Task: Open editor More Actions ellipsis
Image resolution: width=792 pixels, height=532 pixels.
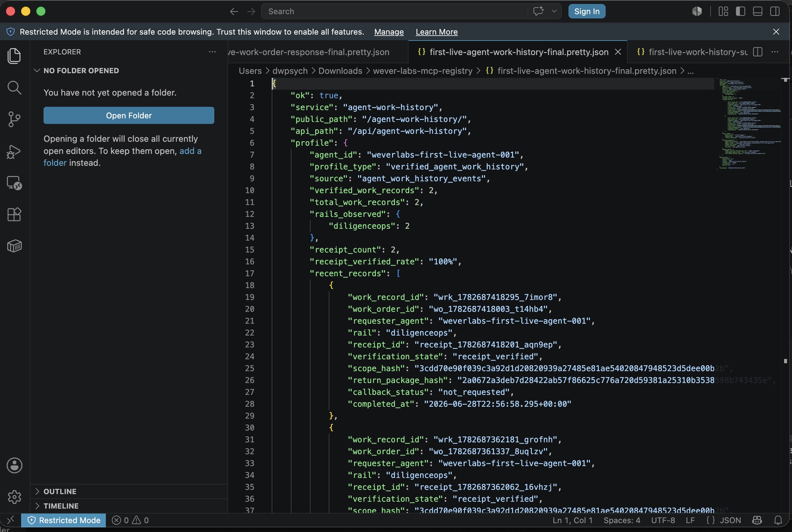Action: click(775, 52)
